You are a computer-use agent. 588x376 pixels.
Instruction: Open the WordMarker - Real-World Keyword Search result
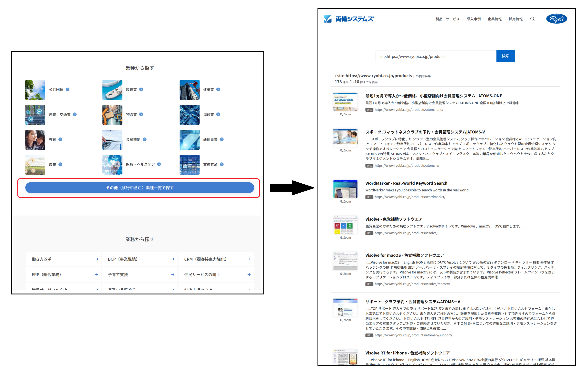tap(406, 183)
